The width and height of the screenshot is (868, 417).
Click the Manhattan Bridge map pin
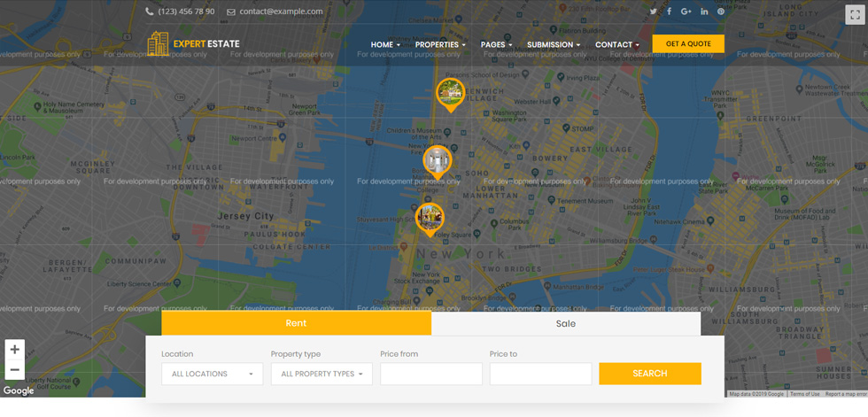[x=547, y=287]
